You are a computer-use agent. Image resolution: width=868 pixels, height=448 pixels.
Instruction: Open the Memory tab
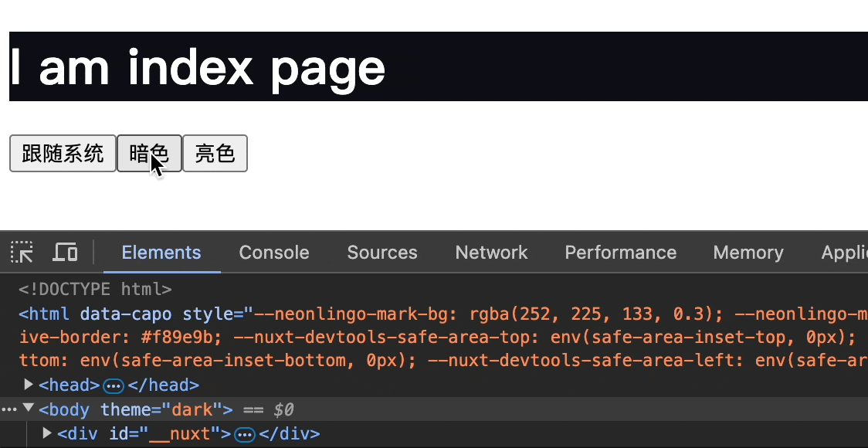pyautogui.click(x=748, y=253)
